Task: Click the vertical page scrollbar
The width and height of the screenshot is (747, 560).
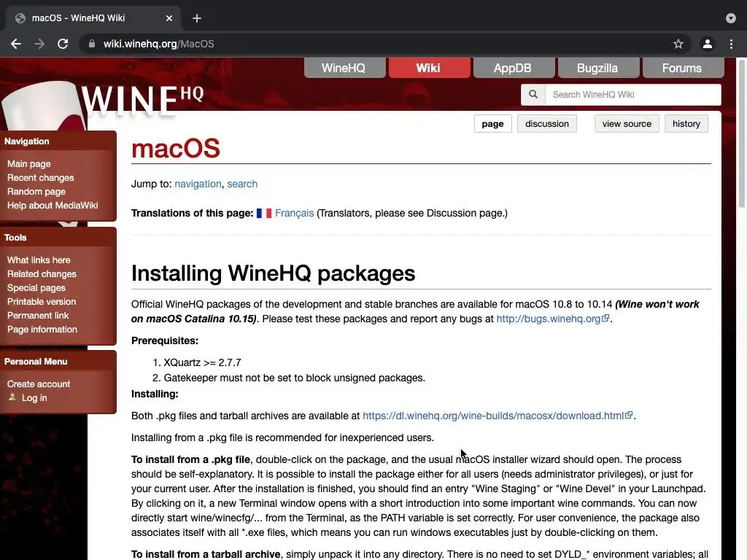Action: pos(741,133)
